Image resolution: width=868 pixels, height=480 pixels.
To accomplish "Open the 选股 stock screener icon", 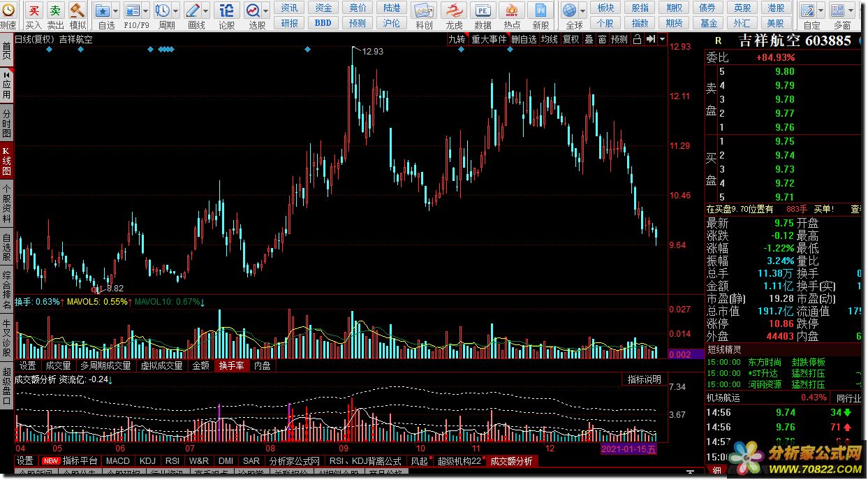I will pyautogui.click(x=253, y=10).
